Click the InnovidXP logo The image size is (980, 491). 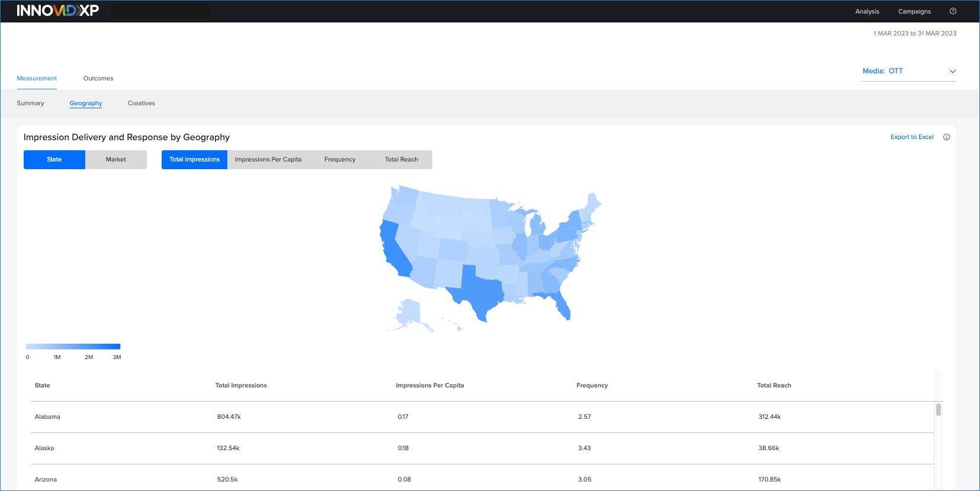click(57, 11)
